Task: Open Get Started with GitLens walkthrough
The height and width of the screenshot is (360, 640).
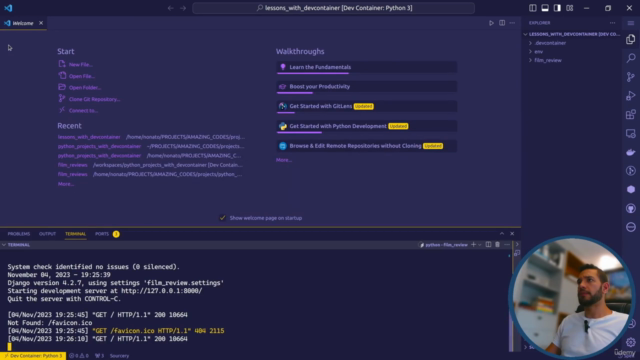Action: coord(367,106)
